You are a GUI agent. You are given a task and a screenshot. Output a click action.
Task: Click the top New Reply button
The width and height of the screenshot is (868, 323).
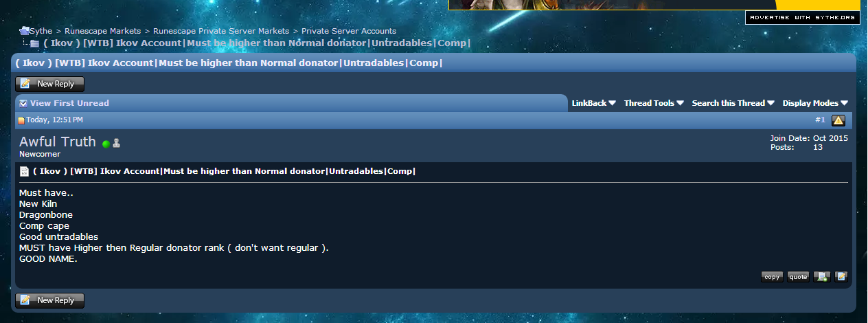coord(49,84)
